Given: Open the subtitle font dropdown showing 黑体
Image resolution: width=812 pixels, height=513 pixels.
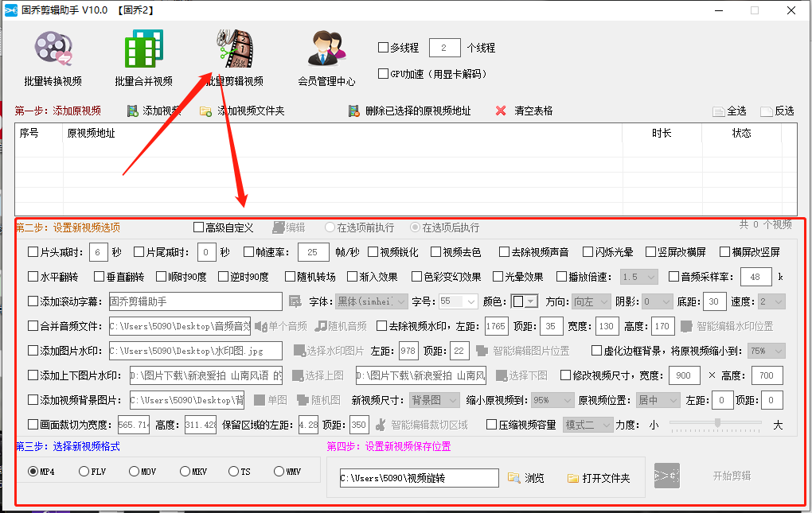Looking at the screenshot, I should [x=371, y=301].
